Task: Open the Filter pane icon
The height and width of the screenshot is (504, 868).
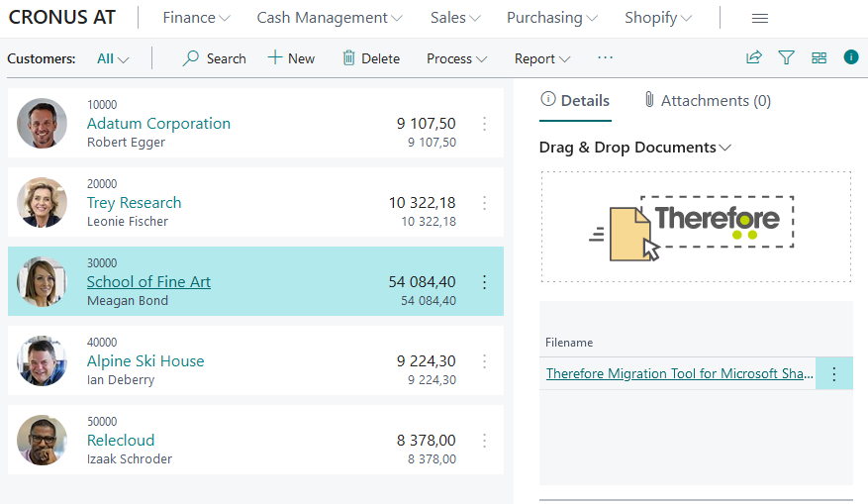Action: point(786,58)
